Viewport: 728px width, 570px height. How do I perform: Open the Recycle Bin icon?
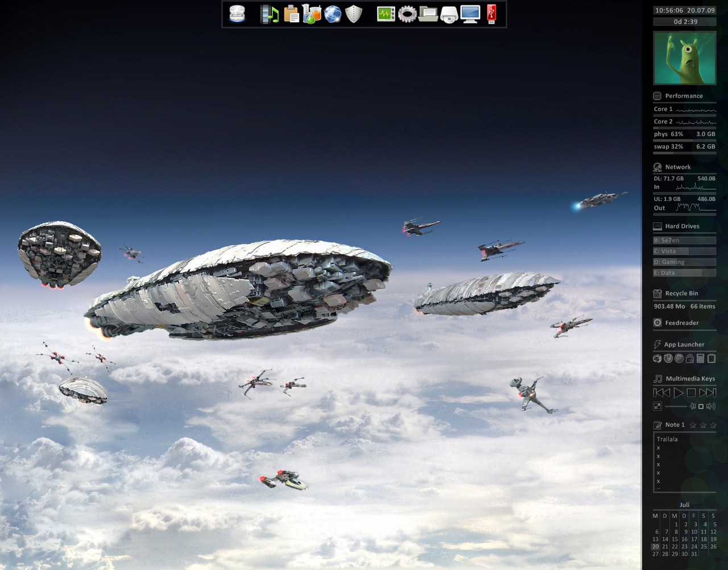coord(657,294)
